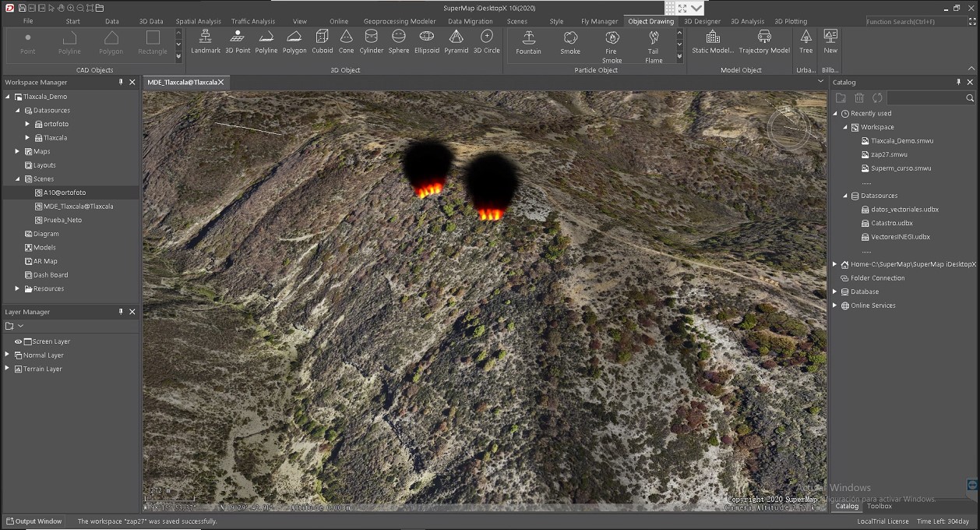The height and width of the screenshot is (530, 980).
Task: Click the open folder icon in title bar
Action: pos(100,8)
